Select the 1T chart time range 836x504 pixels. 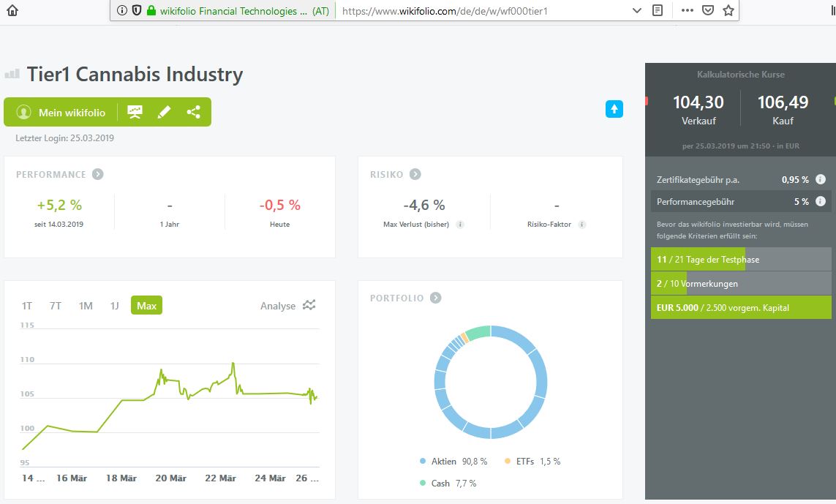[27, 306]
